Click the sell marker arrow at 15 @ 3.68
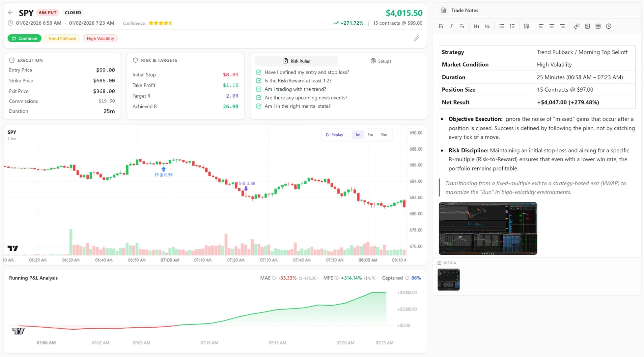Image resolution: width=644 pixels, height=357 pixels. tap(246, 189)
